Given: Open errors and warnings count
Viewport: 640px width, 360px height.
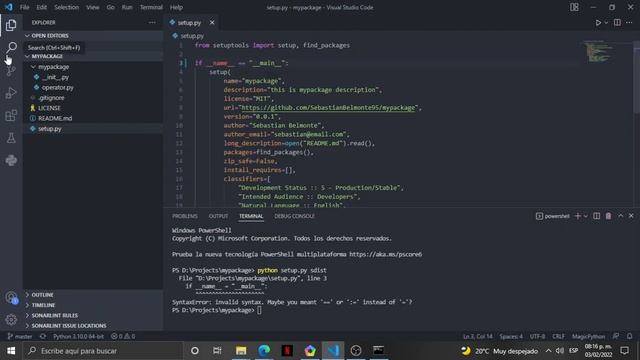Looking at the screenshot, I should [123, 336].
